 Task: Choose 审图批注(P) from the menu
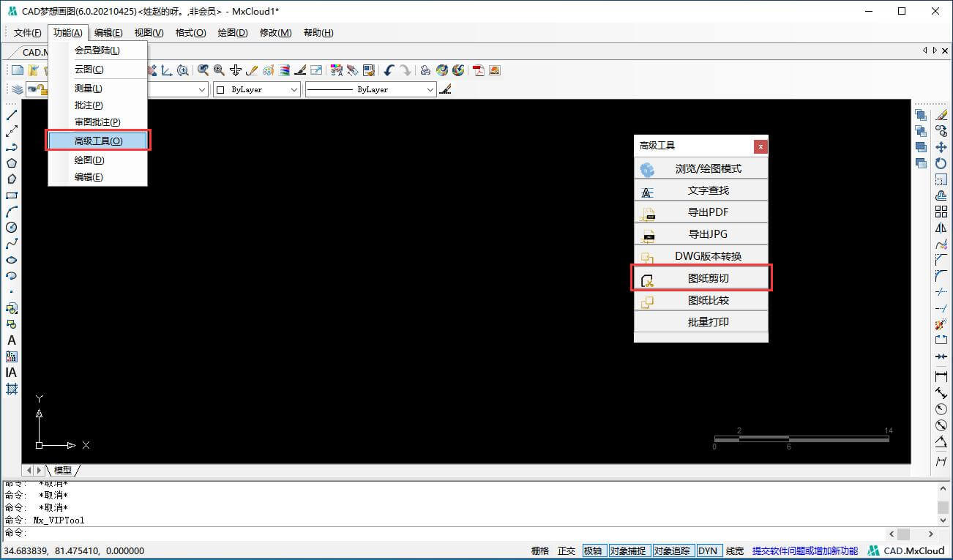point(98,122)
